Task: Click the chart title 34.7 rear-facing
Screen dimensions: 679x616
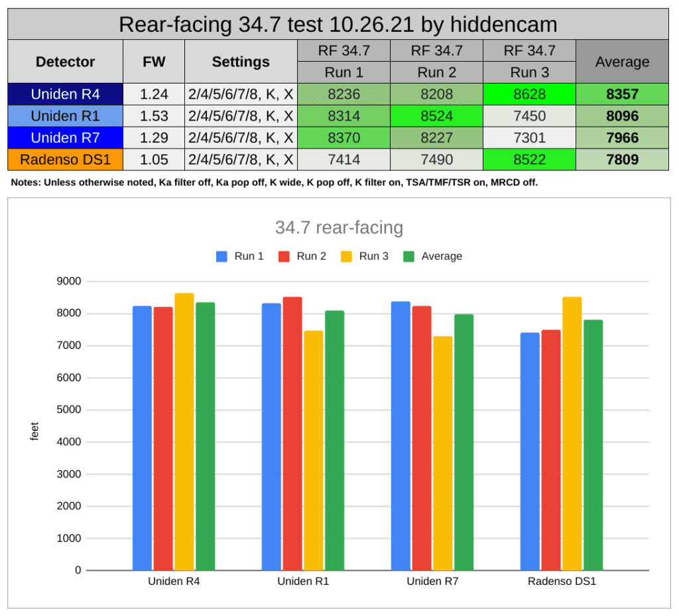Action: point(341,227)
